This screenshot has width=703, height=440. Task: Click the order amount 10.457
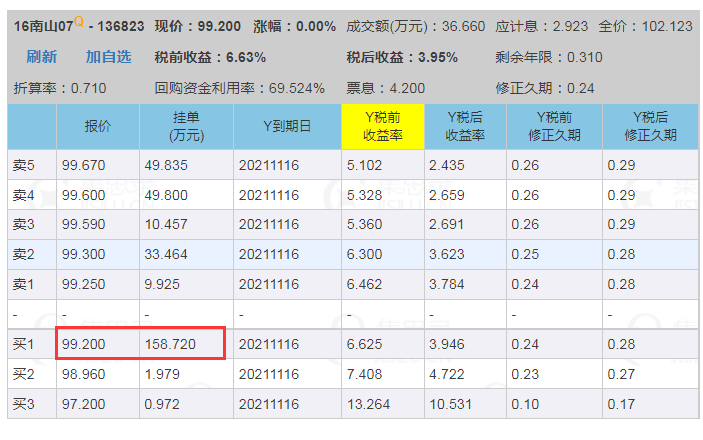[x=166, y=224]
